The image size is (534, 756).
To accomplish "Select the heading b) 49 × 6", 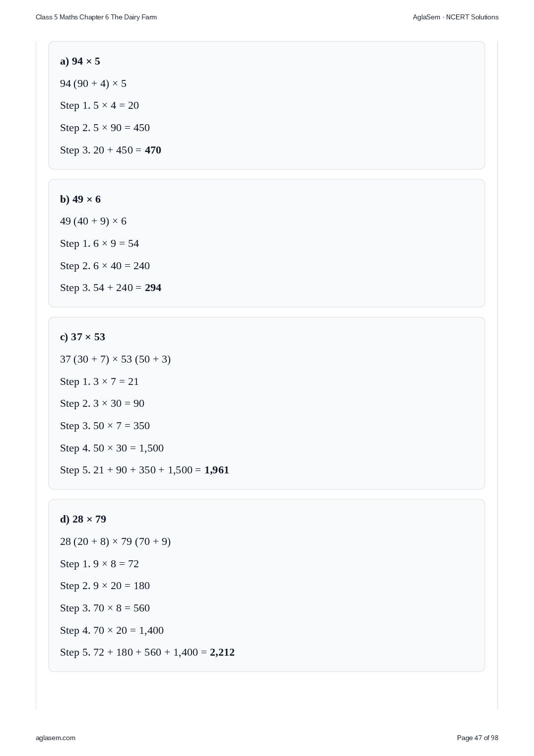I will point(80,199).
